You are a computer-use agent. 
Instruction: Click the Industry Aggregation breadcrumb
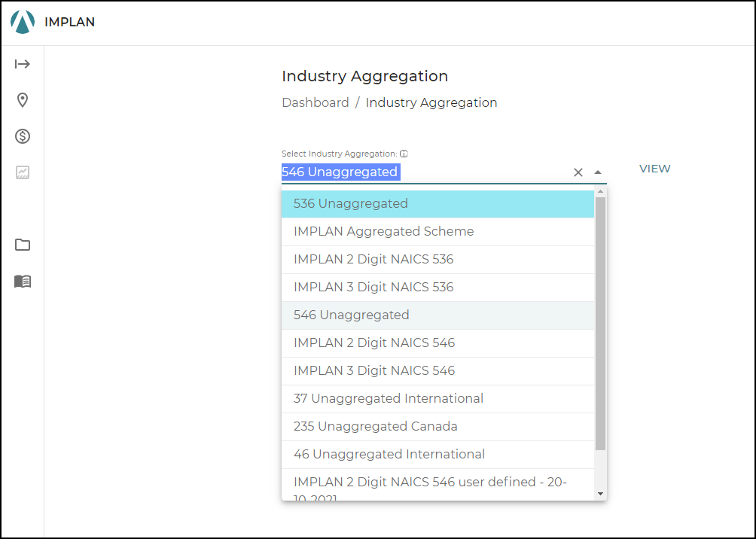click(x=431, y=102)
